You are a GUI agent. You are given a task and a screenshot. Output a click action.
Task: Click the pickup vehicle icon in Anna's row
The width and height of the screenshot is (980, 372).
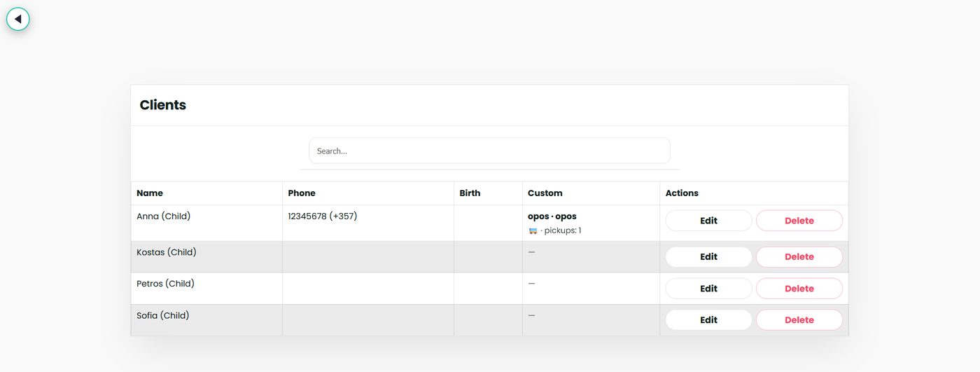(533, 230)
